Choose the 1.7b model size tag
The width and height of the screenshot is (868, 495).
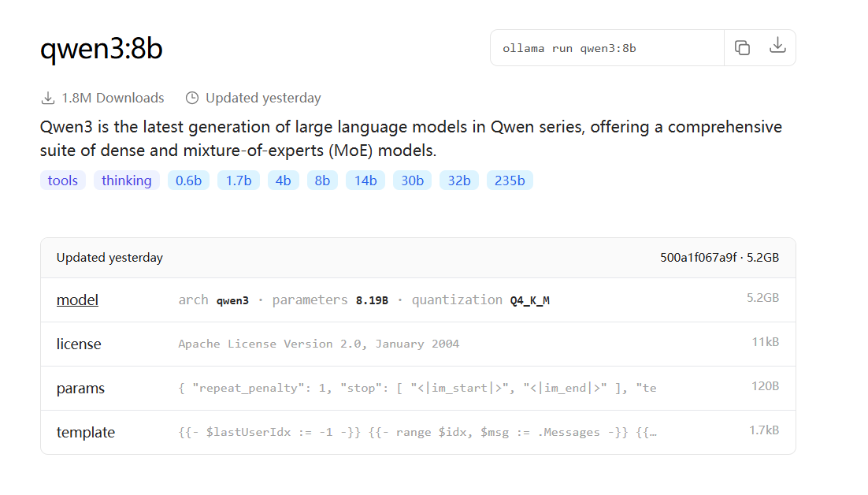239,181
